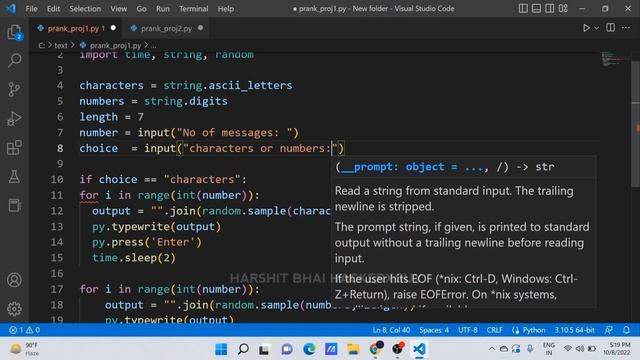This screenshot has width=640, height=360.
Task: Select breadcrumb file prank_proj1.py
Action: coord(115,46)
